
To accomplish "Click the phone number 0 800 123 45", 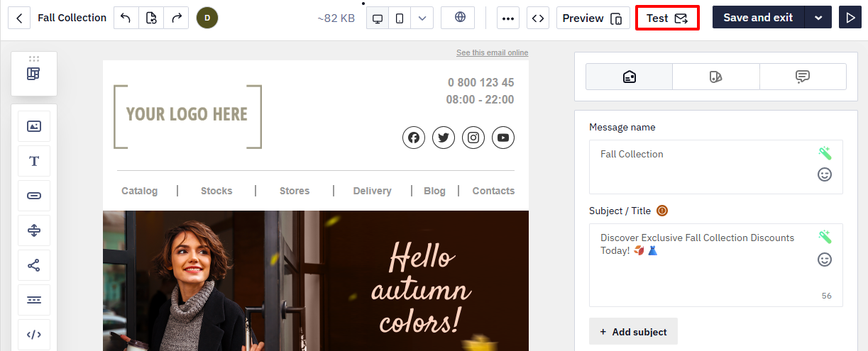I will (x=480, y=83).
